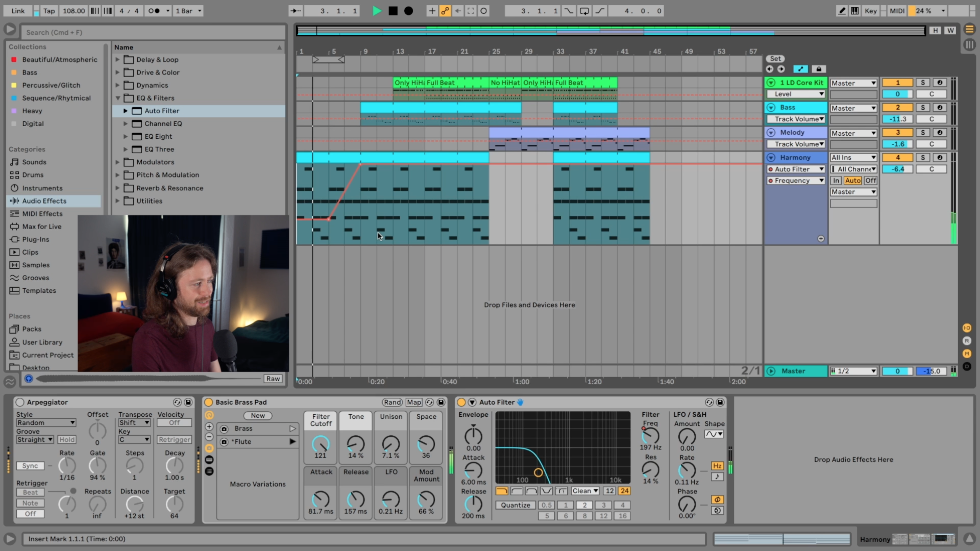Expand the Delay & Loop folder
This screenshot has height=551, width=980.
[x=118, y=59]
